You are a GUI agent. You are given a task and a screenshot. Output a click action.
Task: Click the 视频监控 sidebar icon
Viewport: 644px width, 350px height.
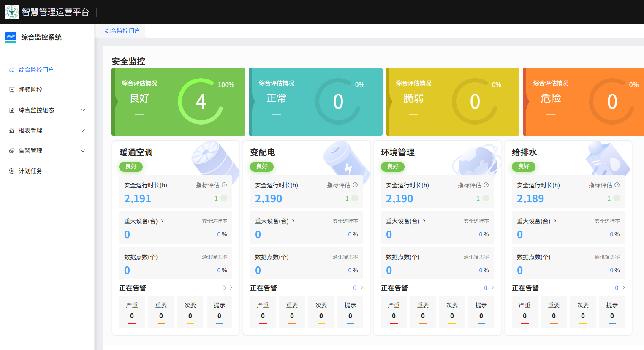coord(12,90)
